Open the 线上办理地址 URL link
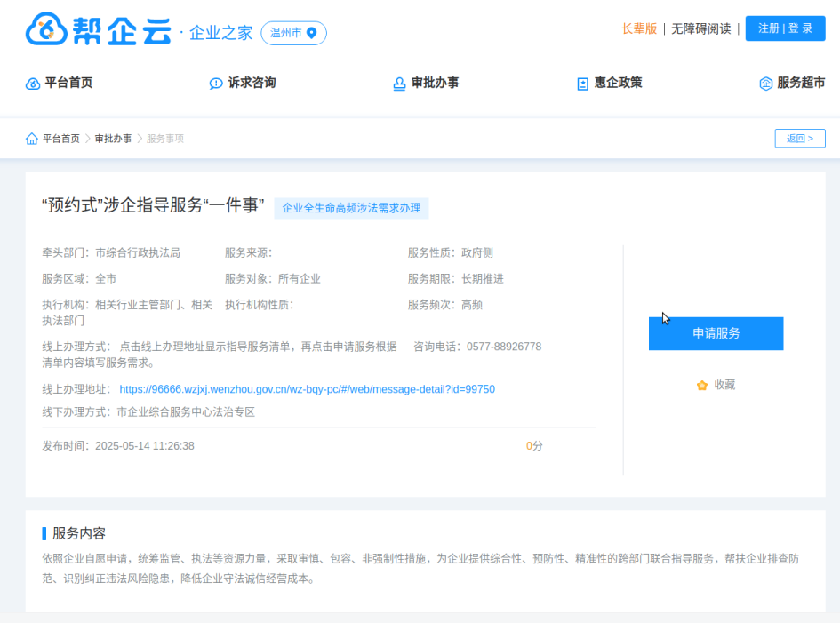The height and width of the screenshot is (623, 840). (x=308, y=388)
